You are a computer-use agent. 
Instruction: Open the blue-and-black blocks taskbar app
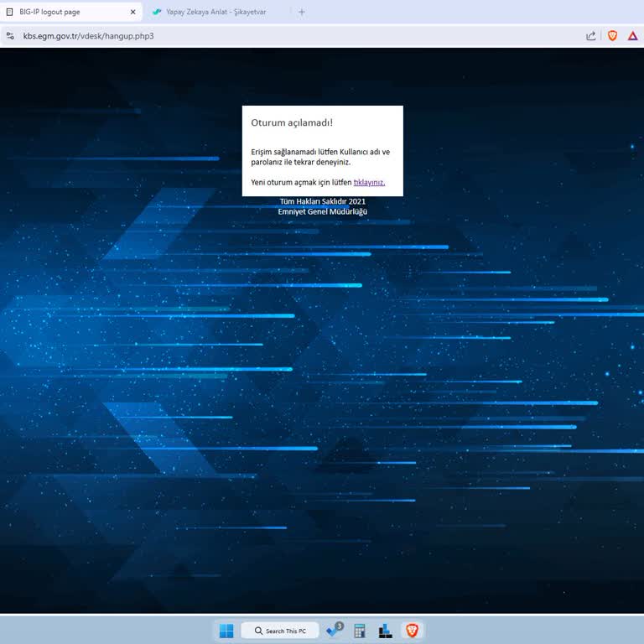pyautogui.click(x=385, y=631)
